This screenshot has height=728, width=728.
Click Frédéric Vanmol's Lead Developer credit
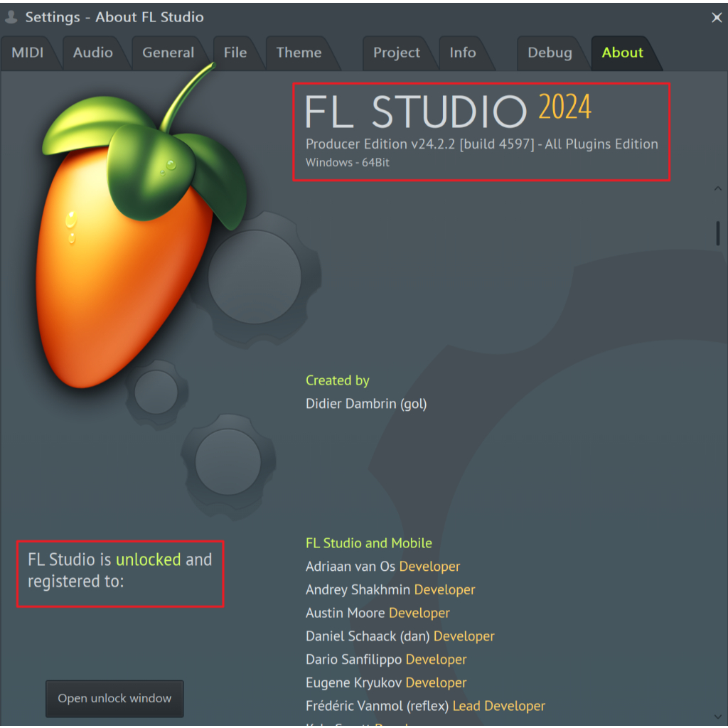click(498, 706)
